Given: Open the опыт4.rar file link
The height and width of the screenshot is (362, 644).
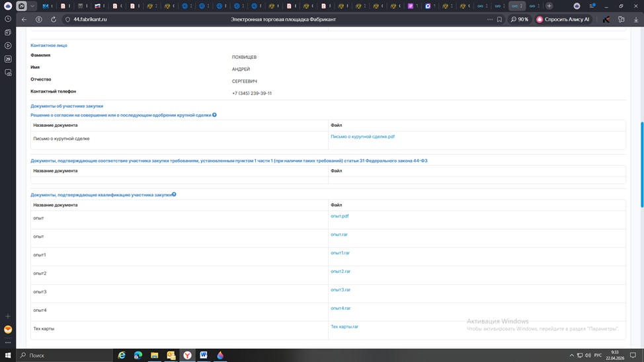Looking at the screenshot, I should (341, 308).
